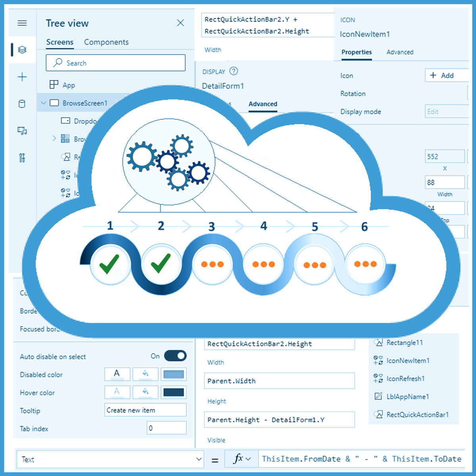This screenshot has width=476, height=476.
Task: Expand the gallery node under BrowseScreen1
Action: (54, 138)
